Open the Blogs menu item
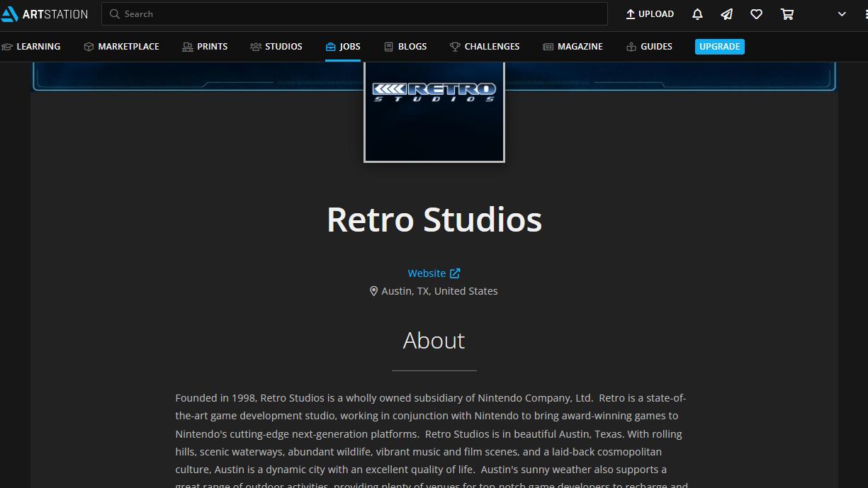Viewport: 868px width, 488px height. pos(405,47)
